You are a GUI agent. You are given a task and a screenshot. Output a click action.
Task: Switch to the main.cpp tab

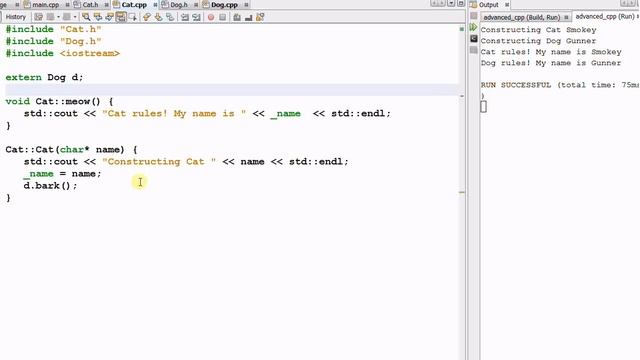45,5
